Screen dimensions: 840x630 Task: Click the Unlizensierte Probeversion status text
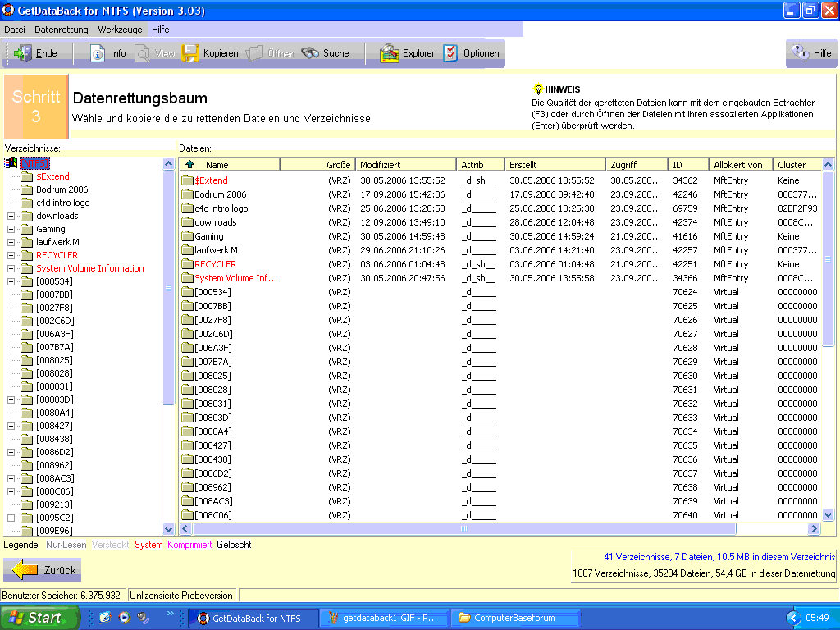181,596
